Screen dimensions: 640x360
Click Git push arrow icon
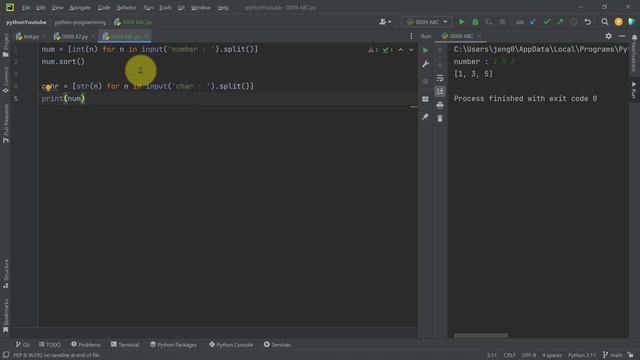[560, 22]
